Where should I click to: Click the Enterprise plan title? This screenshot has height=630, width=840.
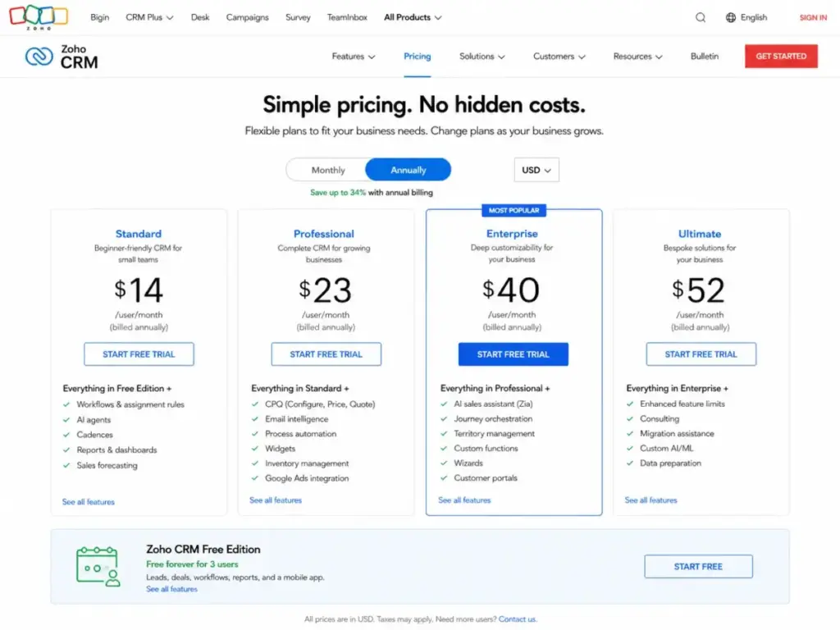click(x=512, y=234)
